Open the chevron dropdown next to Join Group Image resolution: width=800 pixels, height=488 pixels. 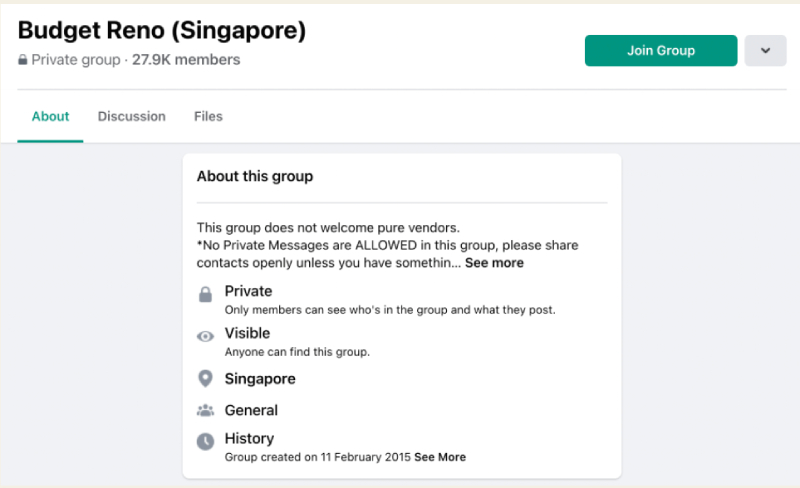click(x=765, y=51)
